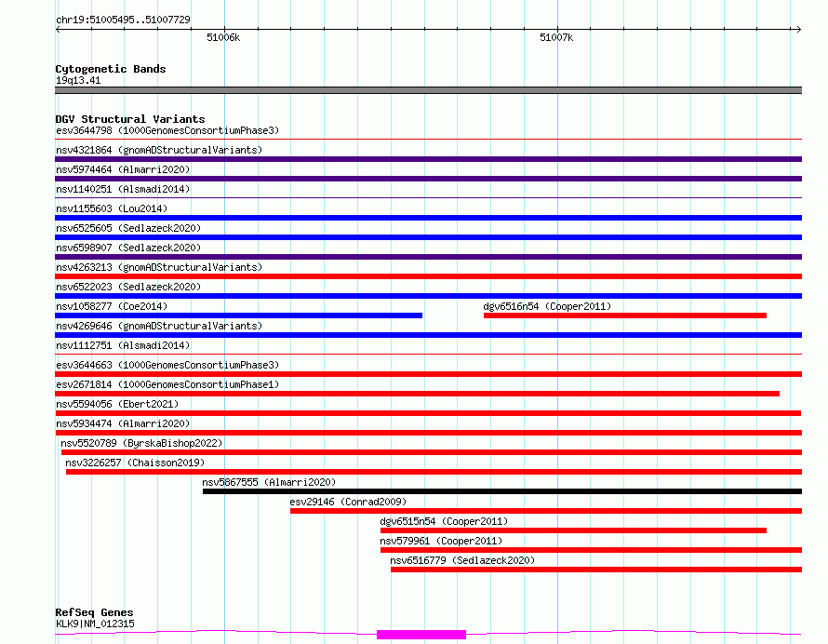
Task: Select the nsv4263213 gnomADStructuralVariants red bar
Action: [428, 276]
